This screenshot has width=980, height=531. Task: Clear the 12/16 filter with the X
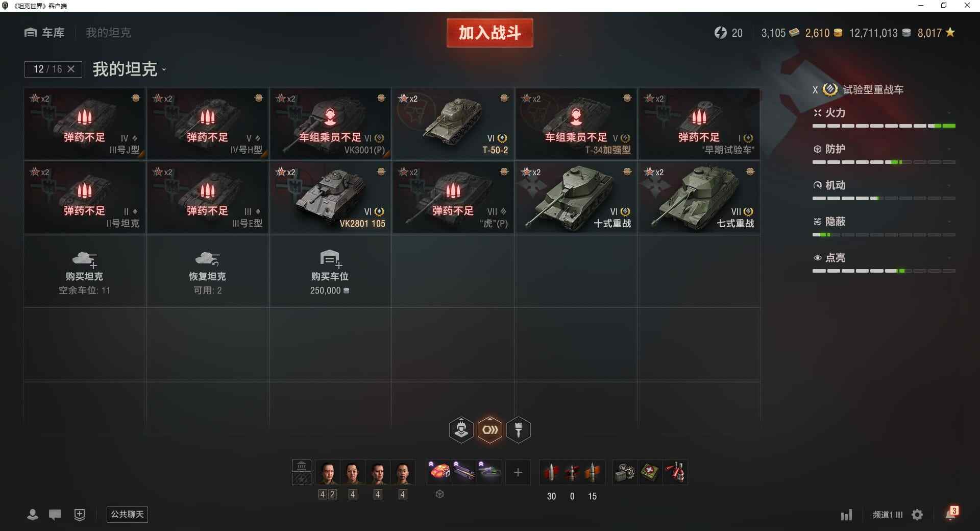(x=71, y=69)
